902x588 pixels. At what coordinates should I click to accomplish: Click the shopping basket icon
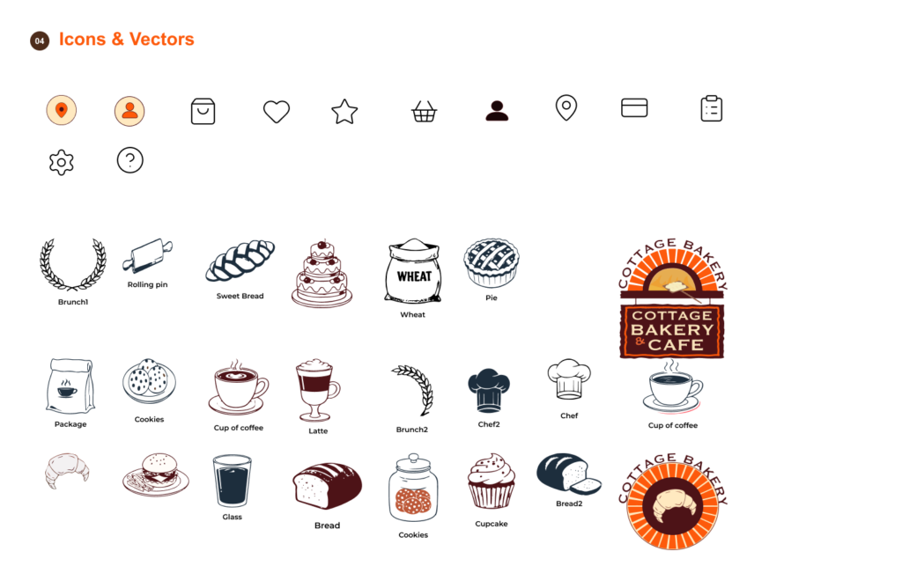[424, 111]
